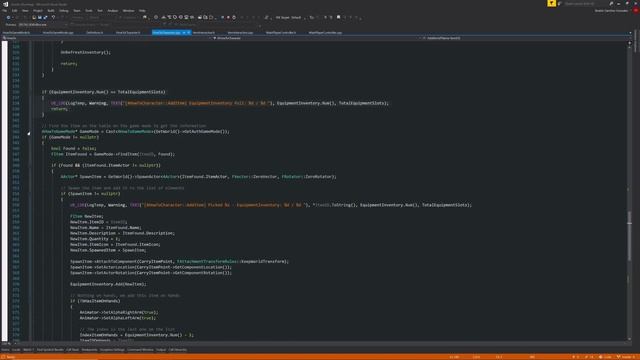Image resolution: width=640 pixels, height=360 pixels.
Task: Click the Ready status text
Action: coord(10,357)
